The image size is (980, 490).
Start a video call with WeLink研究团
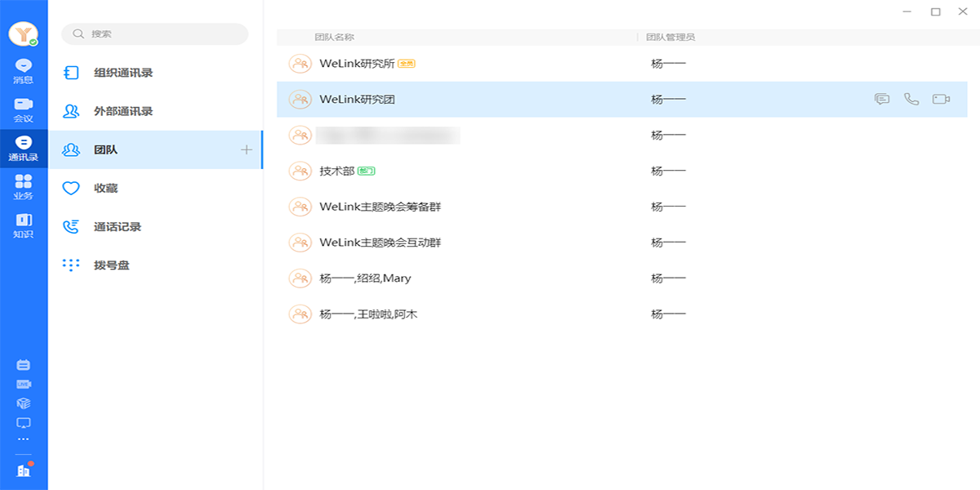pyautogui.click(x=941, y=99)
